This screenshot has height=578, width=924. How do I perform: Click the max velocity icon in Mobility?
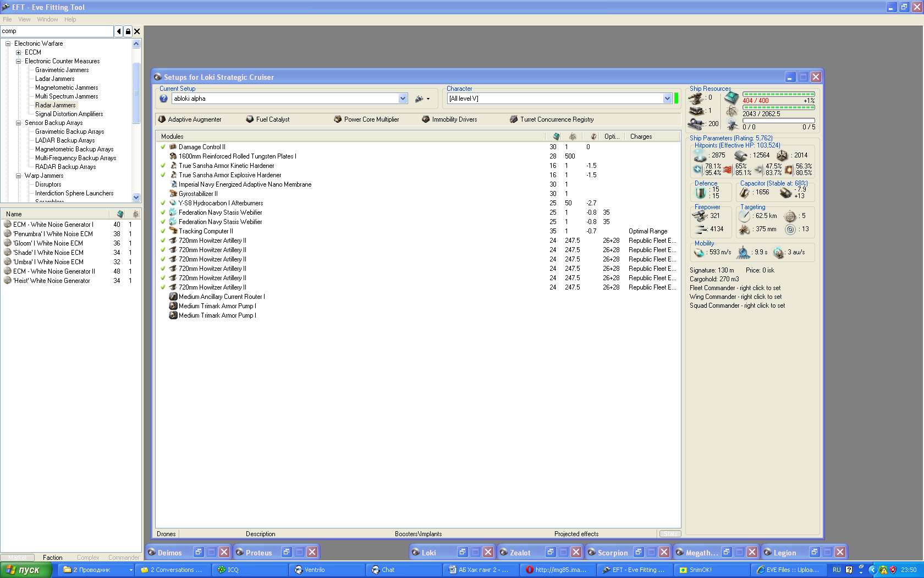[x=699, y=252]
